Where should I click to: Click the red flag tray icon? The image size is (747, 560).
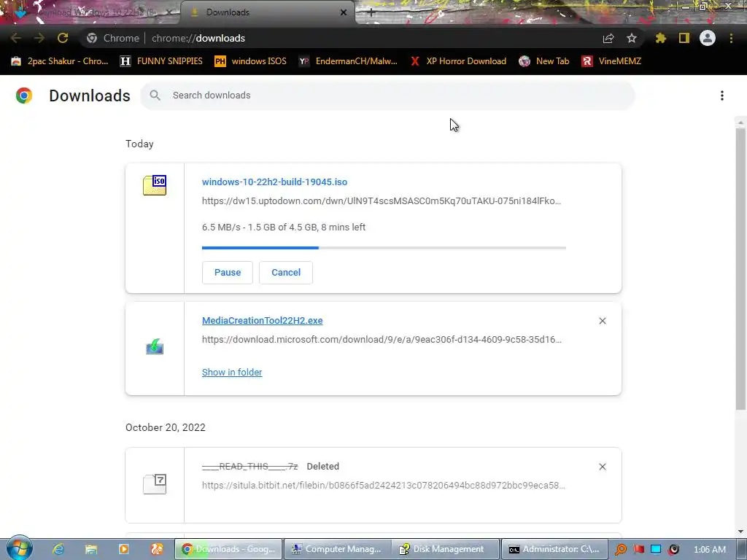coord(638,550)
